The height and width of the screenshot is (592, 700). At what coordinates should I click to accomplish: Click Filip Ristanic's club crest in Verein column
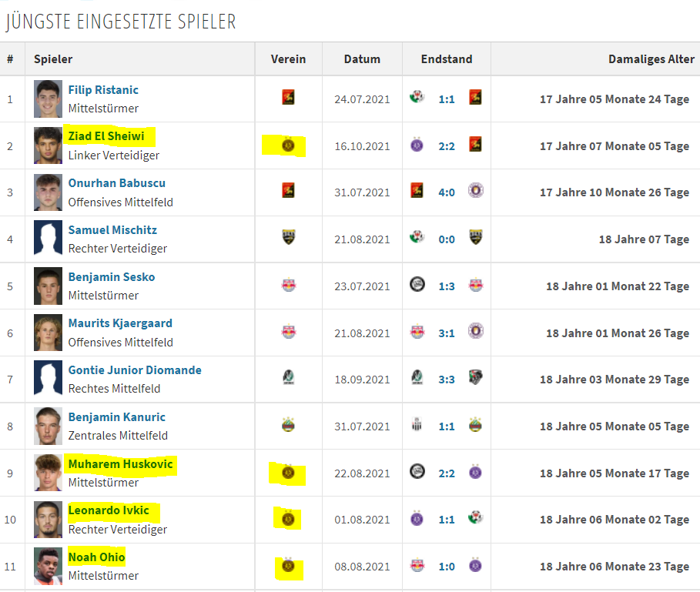pyautogui.click(x=288, y=97)
